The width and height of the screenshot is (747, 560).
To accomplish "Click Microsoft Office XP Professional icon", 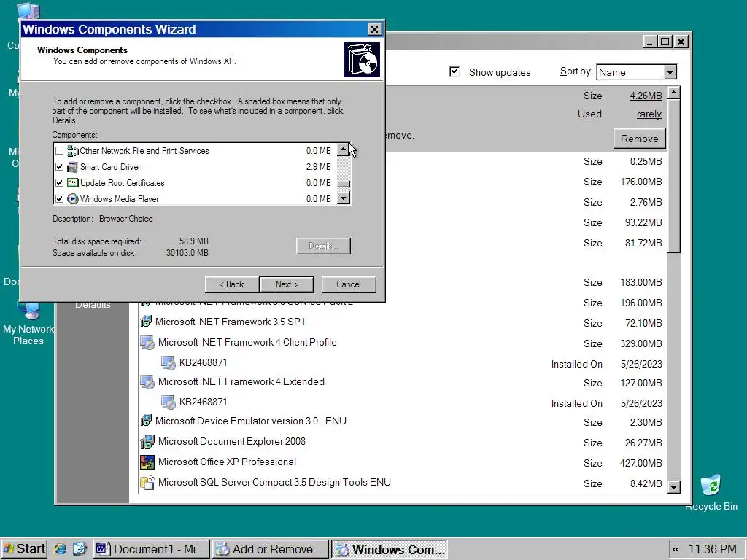I will tap(147, 462).
